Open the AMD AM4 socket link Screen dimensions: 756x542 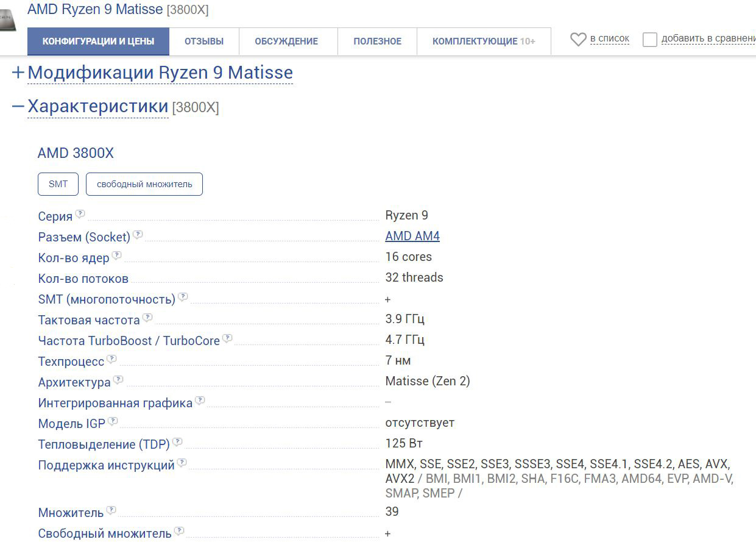[412, 236]
